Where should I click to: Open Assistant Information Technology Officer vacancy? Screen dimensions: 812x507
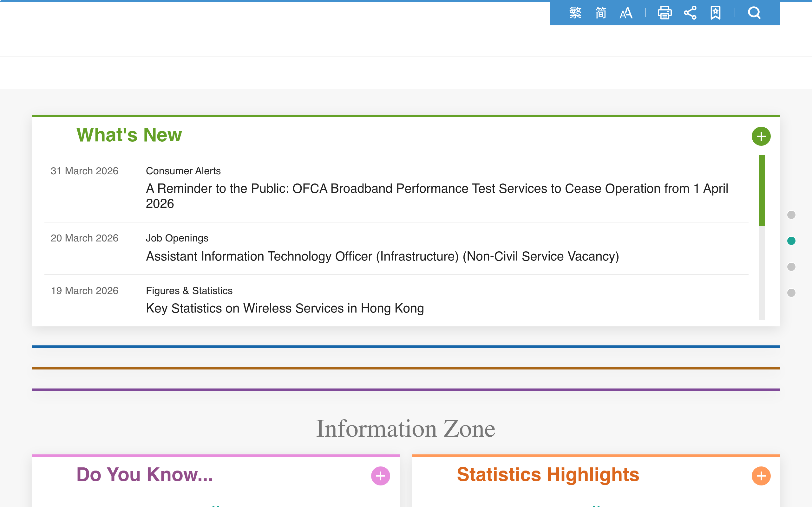click(382, 256)
